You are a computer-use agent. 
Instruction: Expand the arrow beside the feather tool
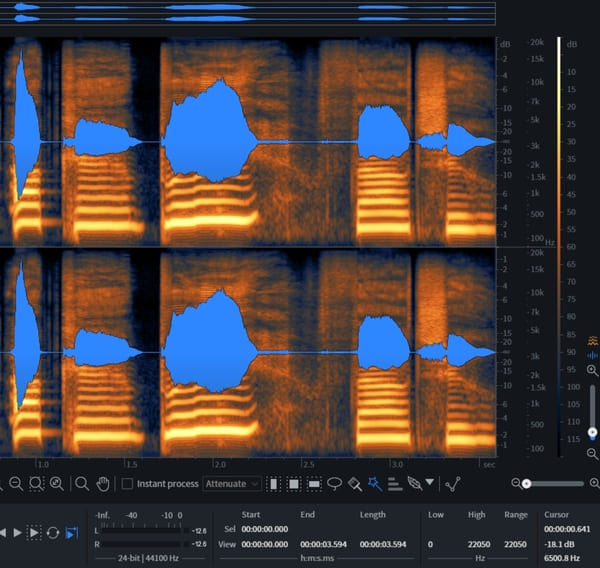pyautogui.click(x=430, y=482)
